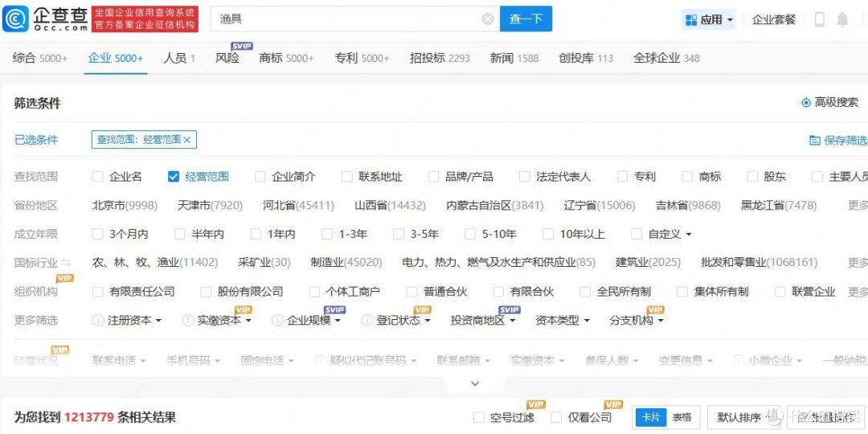
Task: Check the 企业名 checkbox
Action: point(98,177)
